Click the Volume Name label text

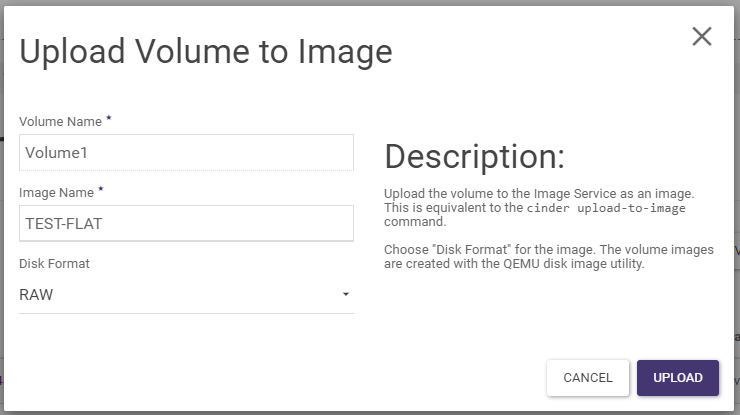click(x=60, y=122)
